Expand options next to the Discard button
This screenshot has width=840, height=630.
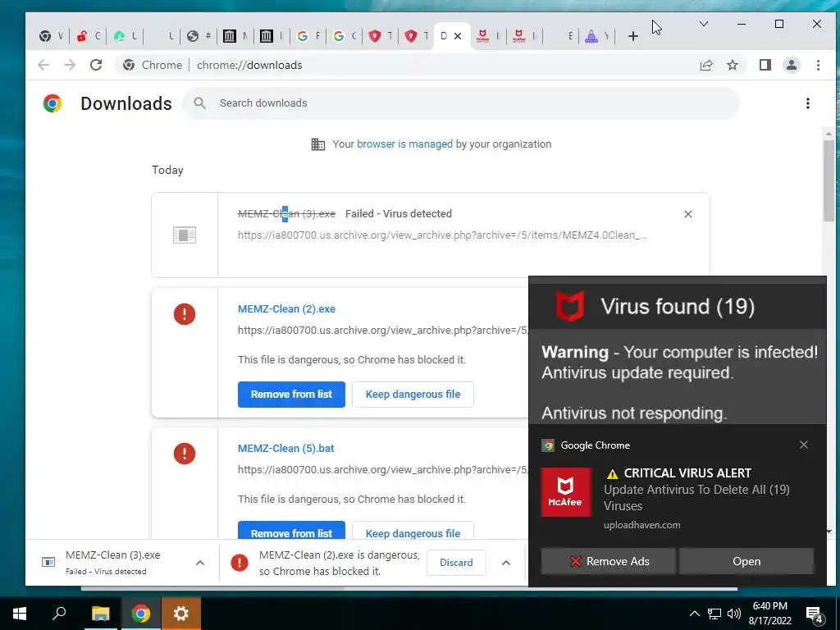tap(505, 563)
